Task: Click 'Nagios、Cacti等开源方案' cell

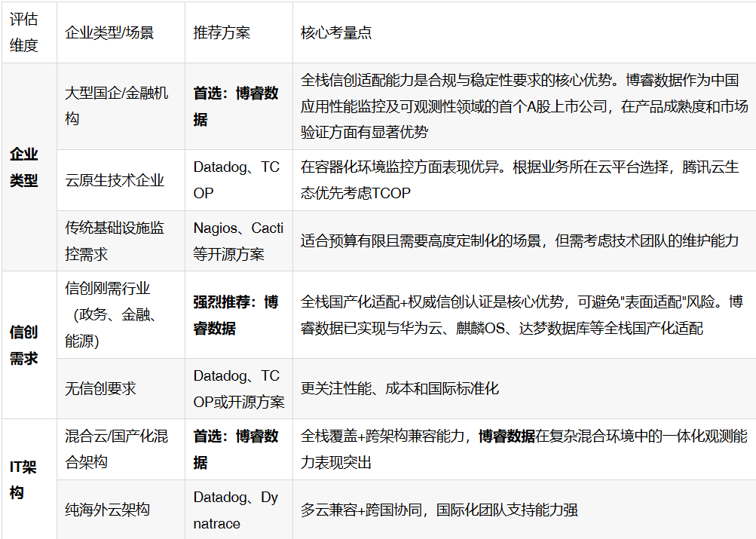Action: 239,240
